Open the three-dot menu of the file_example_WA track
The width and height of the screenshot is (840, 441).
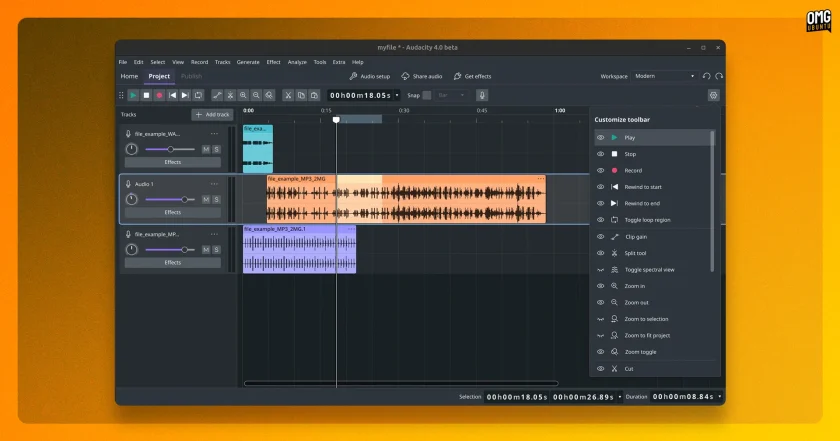[214, 134]
